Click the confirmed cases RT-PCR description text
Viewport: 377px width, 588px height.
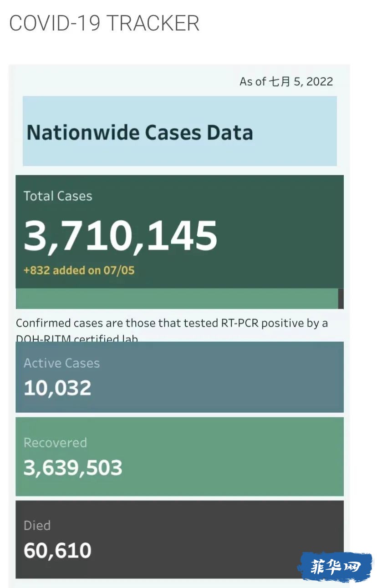pos(172,330)
